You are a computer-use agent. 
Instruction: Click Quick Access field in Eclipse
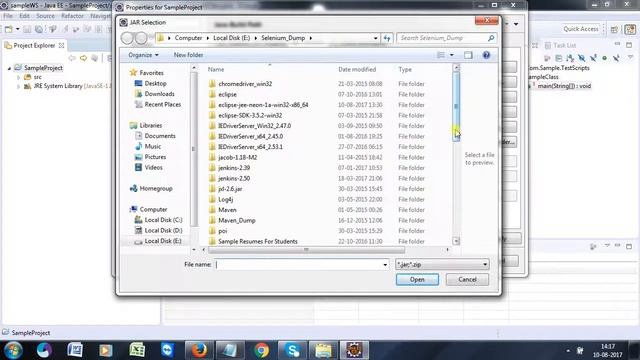tap(580, 29)
